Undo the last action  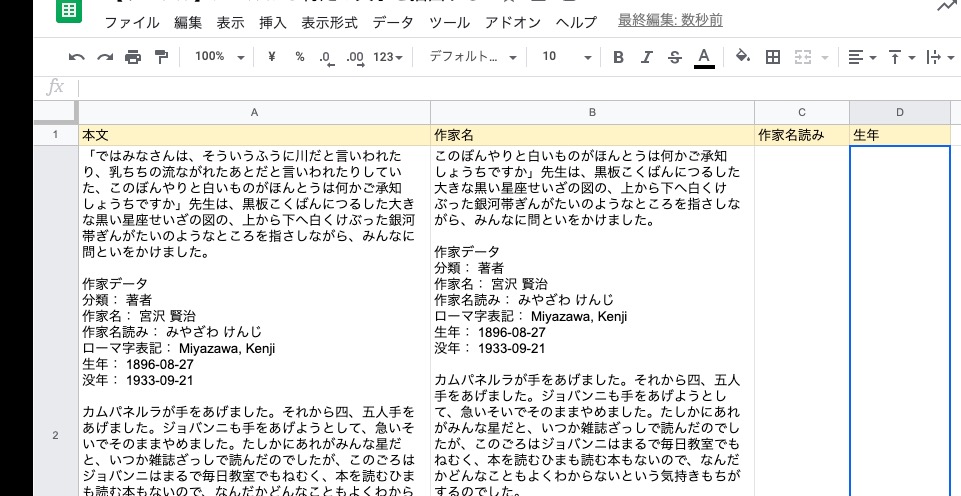coord(77,58)
